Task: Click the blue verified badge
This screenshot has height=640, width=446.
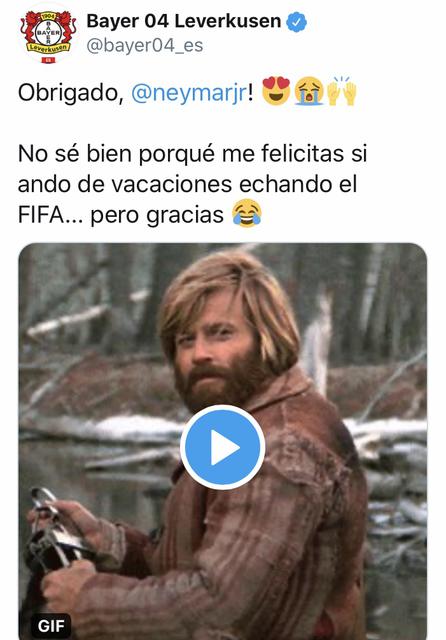Action: pos(297,22)
